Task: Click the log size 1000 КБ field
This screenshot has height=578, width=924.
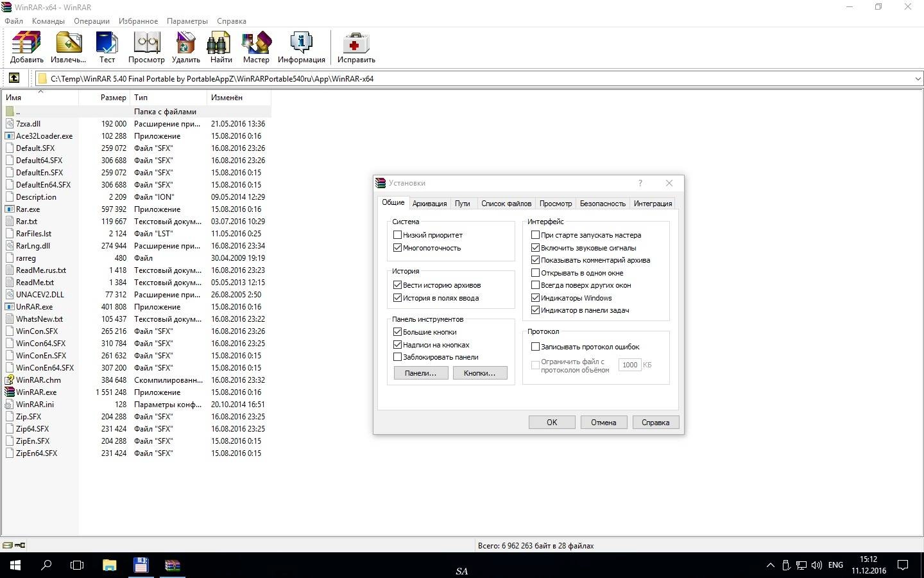Action: [x=630, y=365]
